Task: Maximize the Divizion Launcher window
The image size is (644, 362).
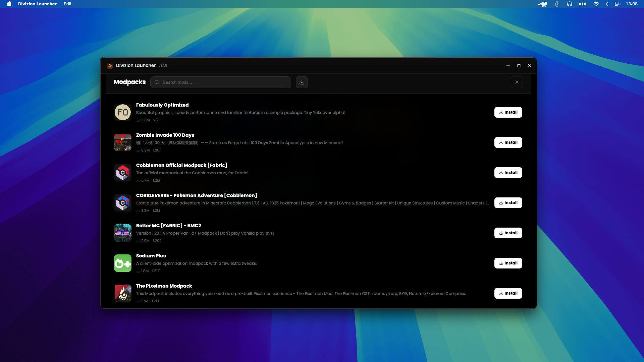Action: [x=519, y=66]
